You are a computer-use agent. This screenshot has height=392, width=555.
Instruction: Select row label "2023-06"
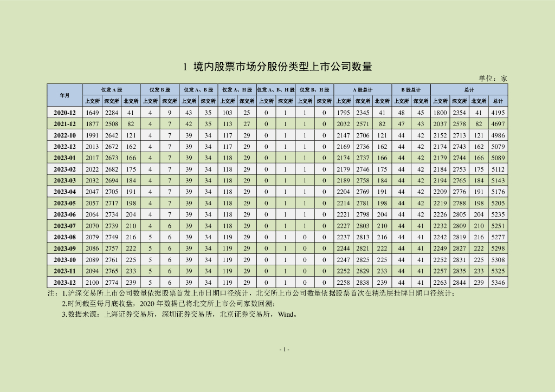click(65, 214)
